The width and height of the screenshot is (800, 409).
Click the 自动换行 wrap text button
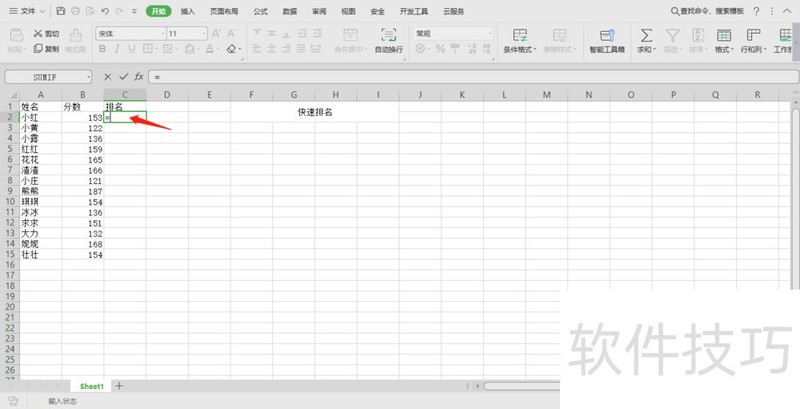pos(389,41)
